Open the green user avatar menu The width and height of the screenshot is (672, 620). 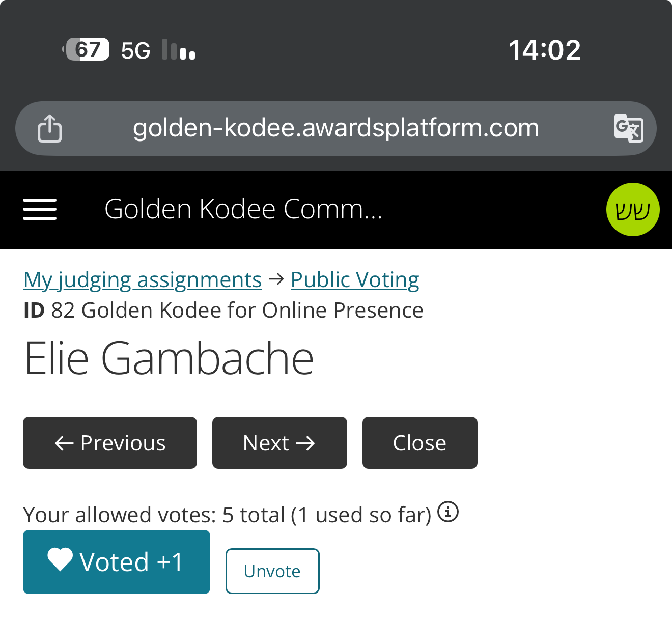[x=633, y=209]
